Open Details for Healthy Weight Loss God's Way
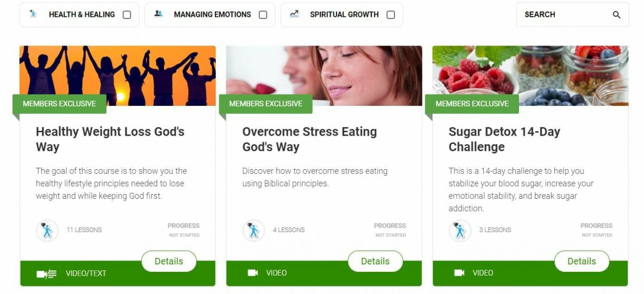Image resolution: width=644 pixels, height=294 pixels. click(169, 261)
